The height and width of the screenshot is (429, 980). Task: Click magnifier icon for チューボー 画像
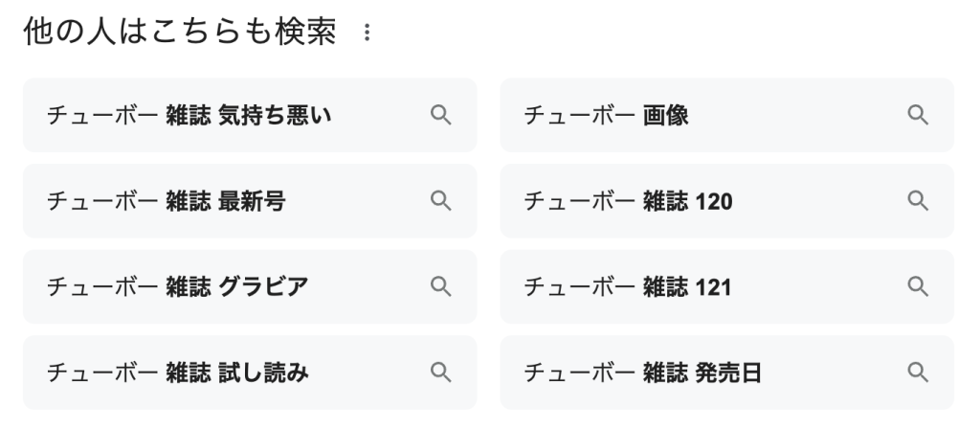pyautogui.click(x=918, y=116)
